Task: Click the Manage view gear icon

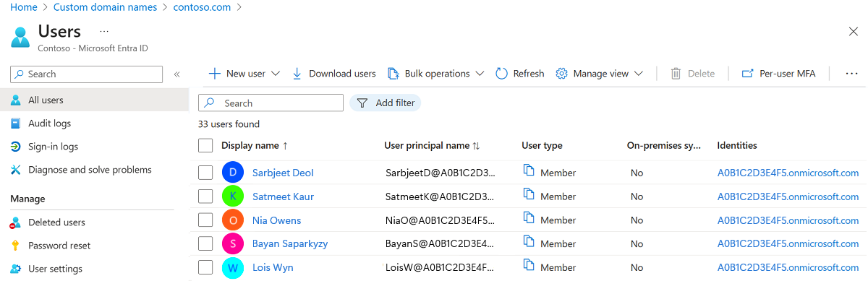Action: 562,74
